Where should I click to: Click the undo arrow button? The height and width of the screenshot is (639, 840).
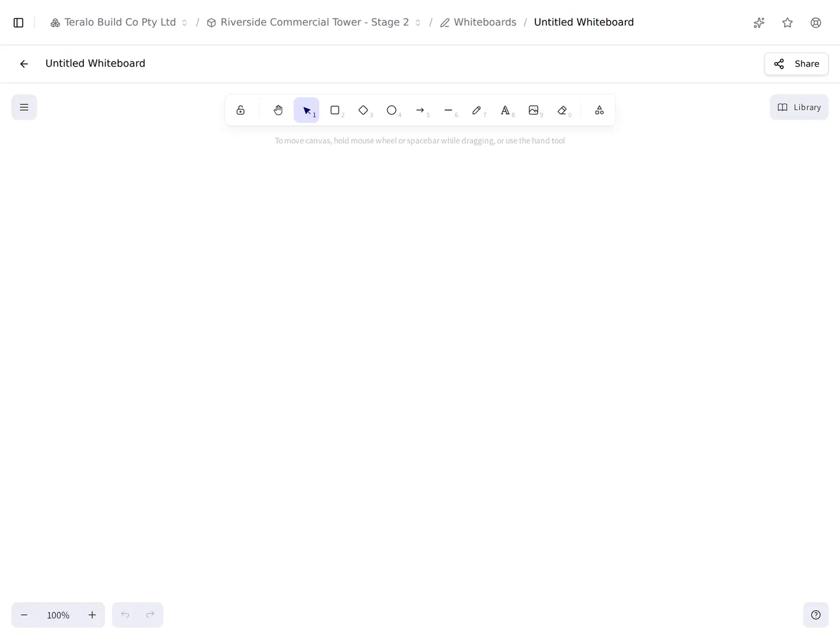point(125,615)
